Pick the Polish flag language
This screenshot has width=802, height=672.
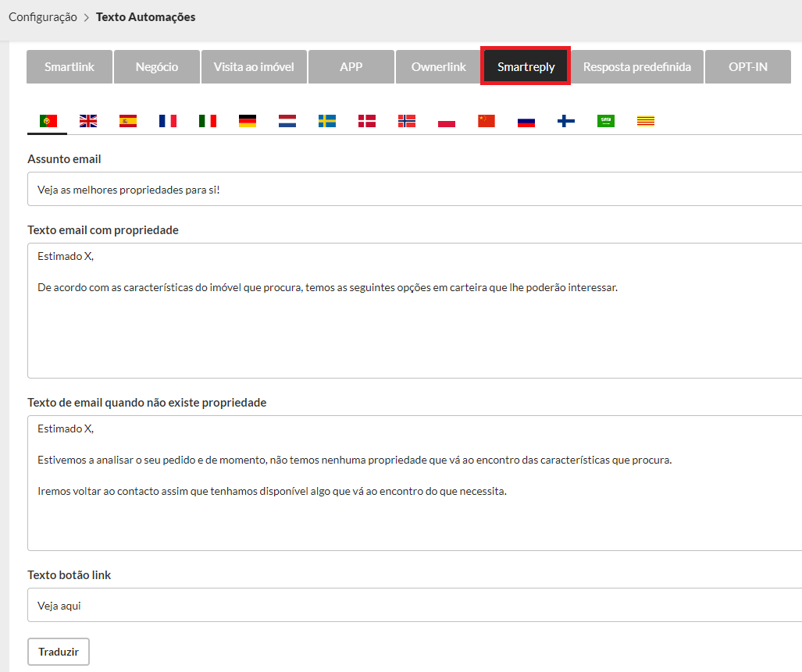[x=447, y=121]
